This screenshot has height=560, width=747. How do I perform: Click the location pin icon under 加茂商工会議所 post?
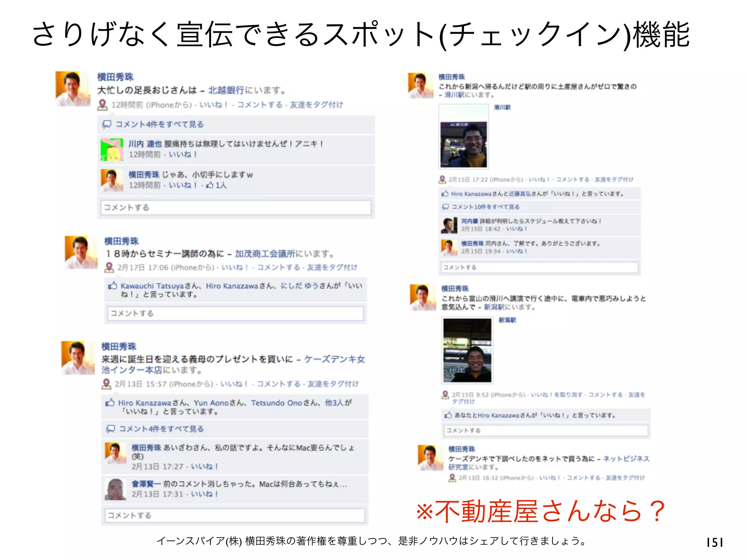click(x=109, y=267)
